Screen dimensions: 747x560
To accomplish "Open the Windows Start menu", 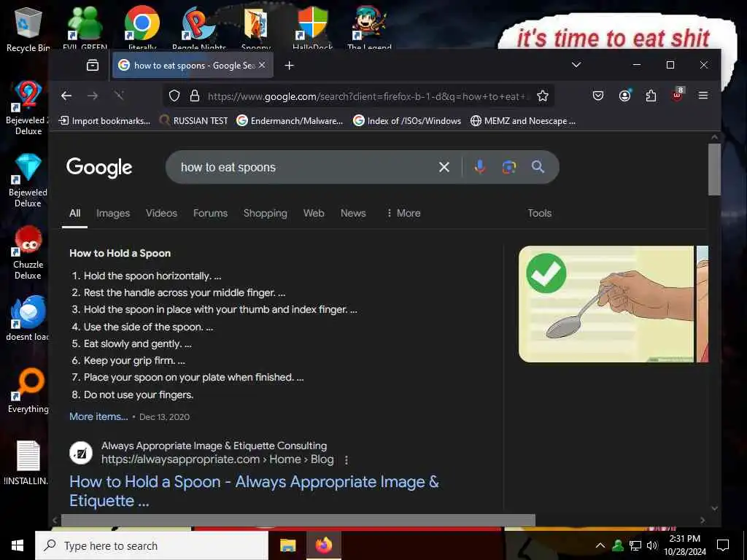I will [x=18, y=545].
